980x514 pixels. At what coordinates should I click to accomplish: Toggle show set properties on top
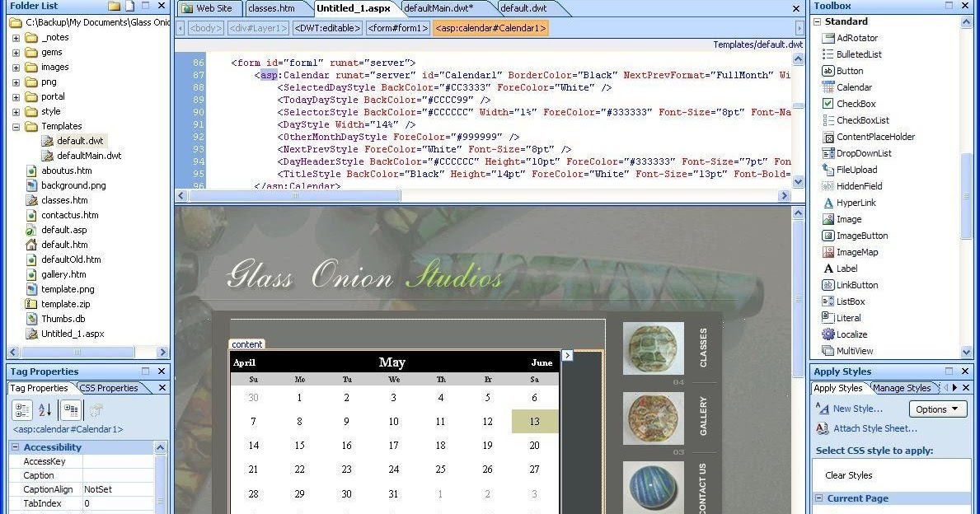point(71,409)
